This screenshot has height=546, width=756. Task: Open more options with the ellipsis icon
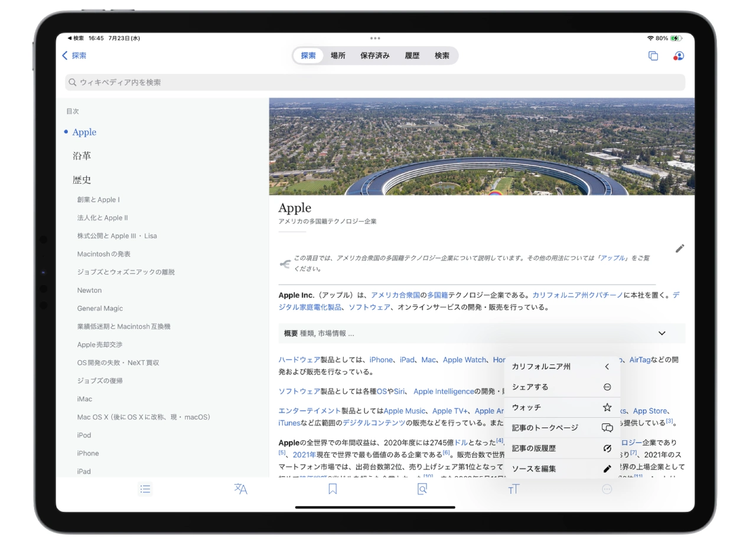606,489
